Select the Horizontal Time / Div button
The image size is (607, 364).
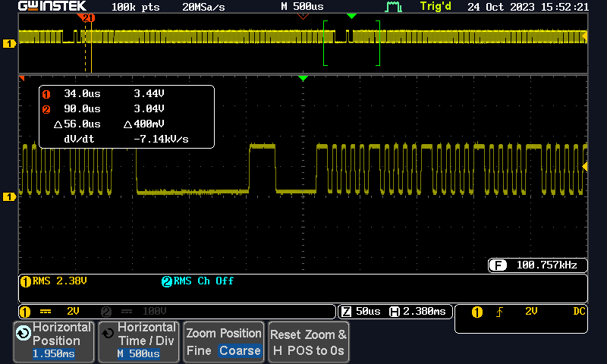(139, 342)
